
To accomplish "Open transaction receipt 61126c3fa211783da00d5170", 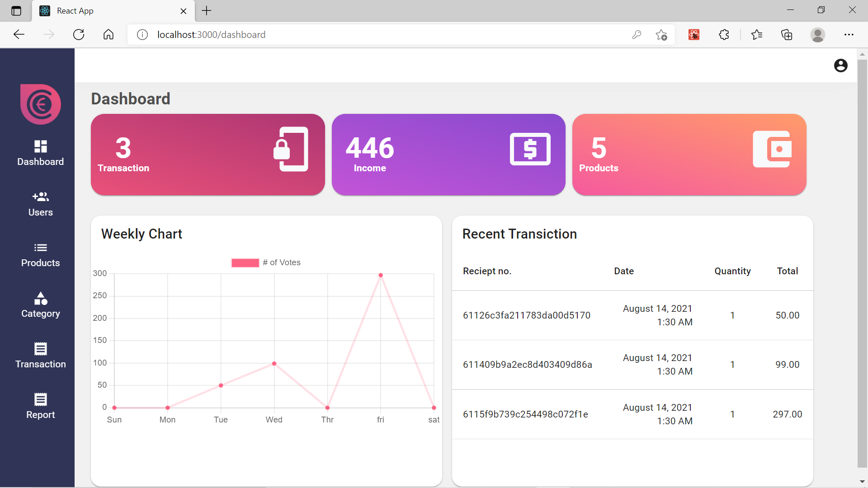I will (527, 315).
